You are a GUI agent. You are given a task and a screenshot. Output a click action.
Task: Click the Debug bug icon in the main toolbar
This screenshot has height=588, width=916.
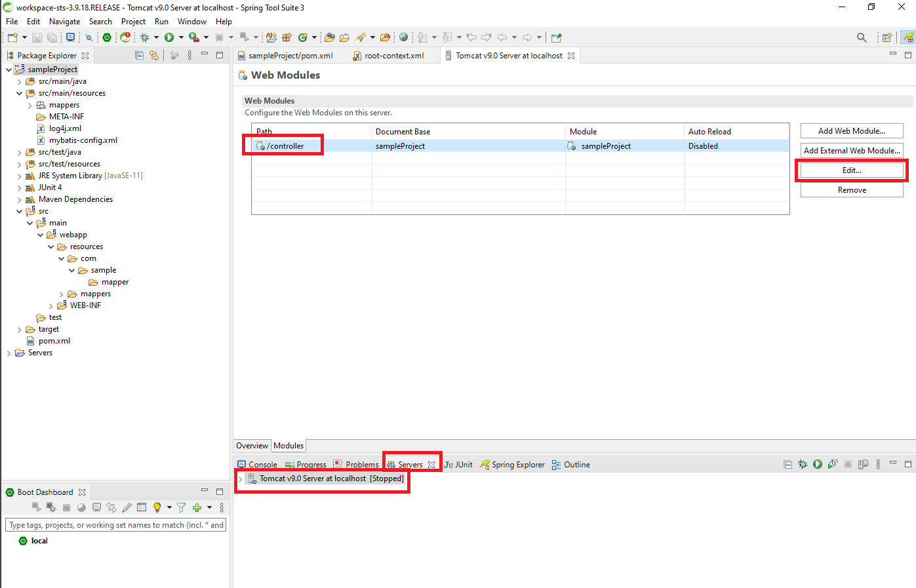145,37
